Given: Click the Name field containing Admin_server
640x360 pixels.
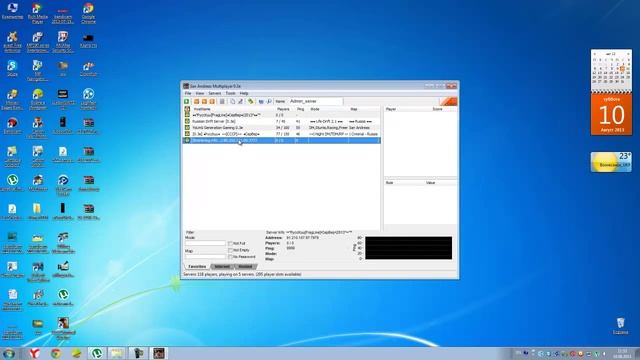Looking at the screenshot, I should click(316, 101).
